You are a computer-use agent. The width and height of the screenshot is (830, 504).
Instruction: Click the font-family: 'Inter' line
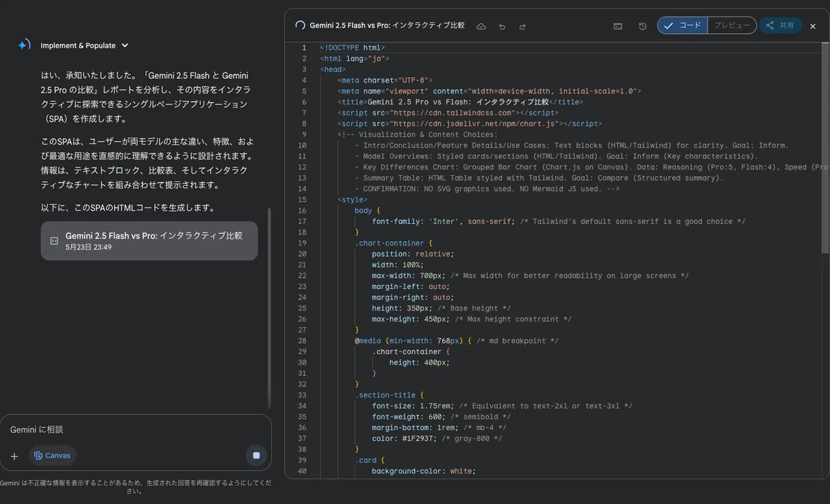tap(559, 221)
